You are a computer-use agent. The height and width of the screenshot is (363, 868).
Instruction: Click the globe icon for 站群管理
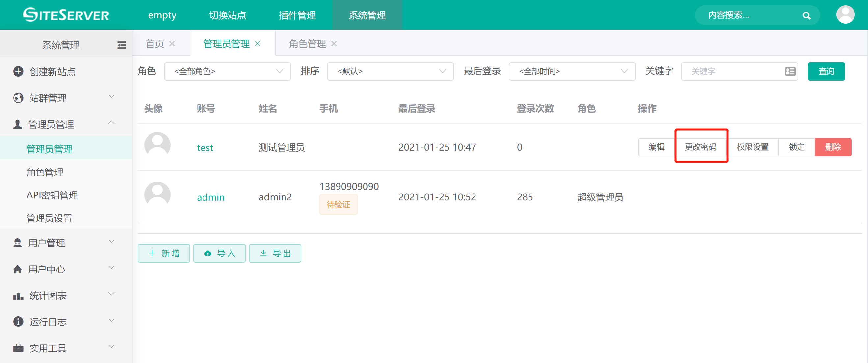pos(18,97)
